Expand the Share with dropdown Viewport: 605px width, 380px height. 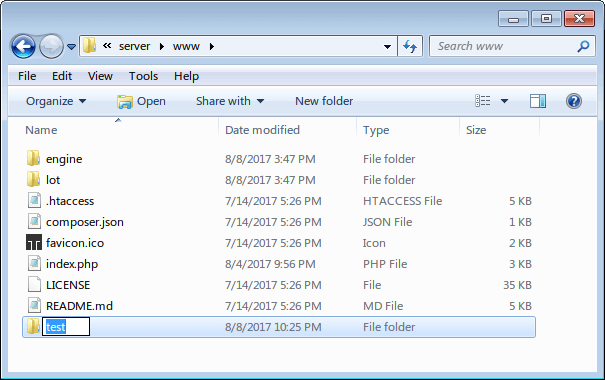(x=230, y=101)
